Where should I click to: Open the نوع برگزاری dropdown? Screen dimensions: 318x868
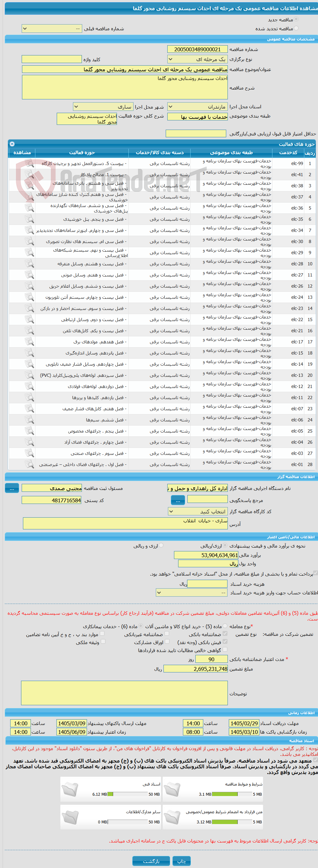pos(198,59)
